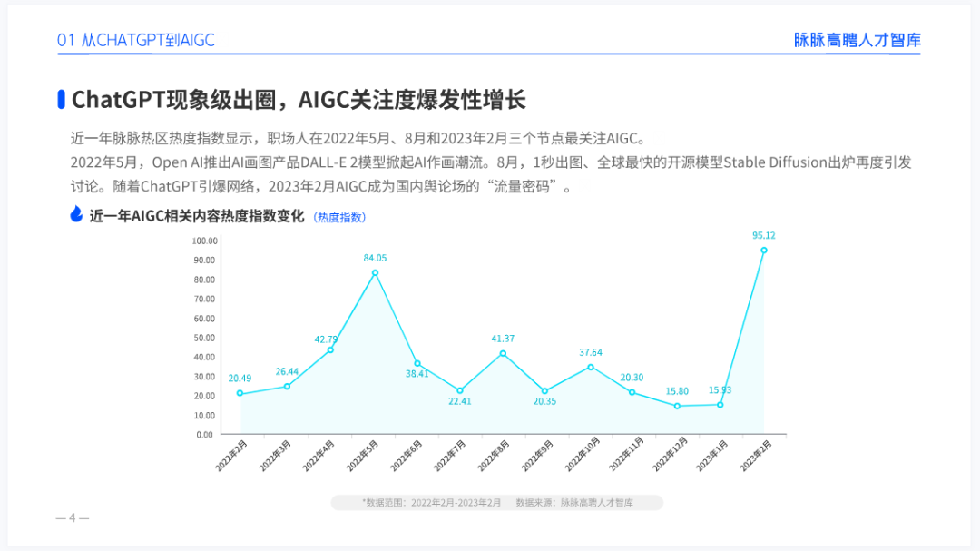Click the 37.64 data point for 2022年10月
Viewport: 980px width, 551px height.
591,367
